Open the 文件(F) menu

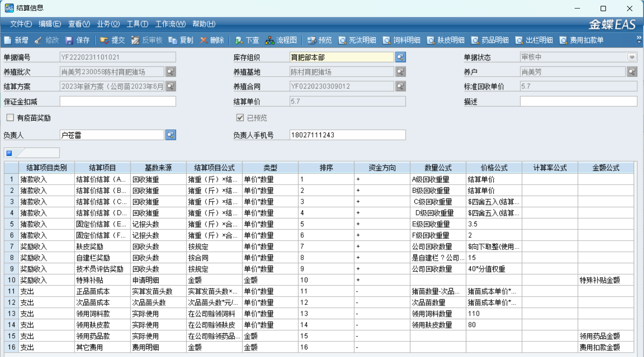21,24
